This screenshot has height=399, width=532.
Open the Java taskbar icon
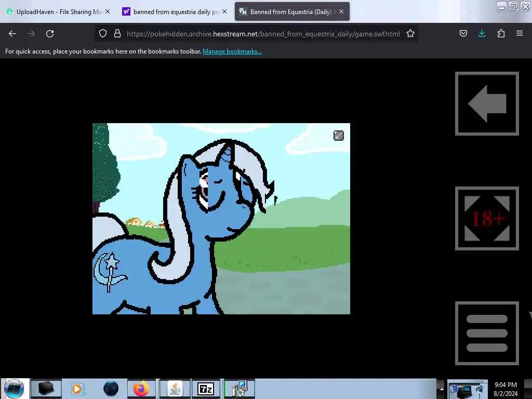pyautogui.click(x=175, y=389)
